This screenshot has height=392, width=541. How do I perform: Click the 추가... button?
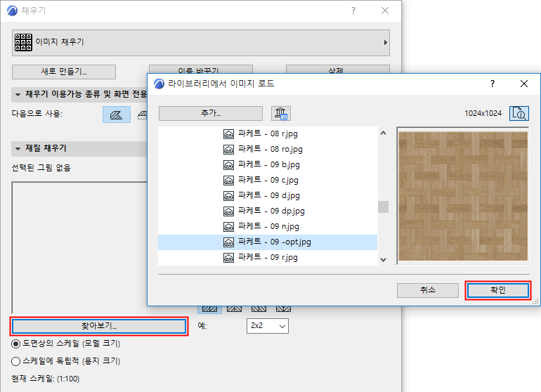click(x=211, y=113)
